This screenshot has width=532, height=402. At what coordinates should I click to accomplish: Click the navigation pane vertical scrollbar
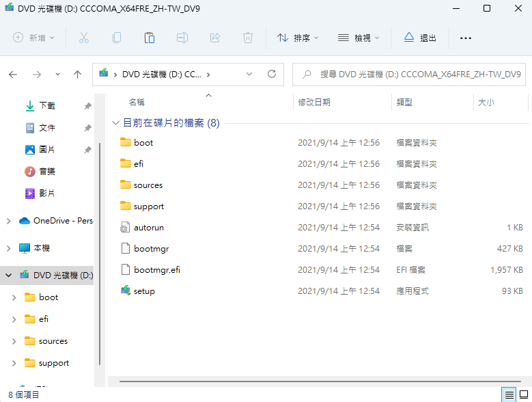(x=100, y=254)
